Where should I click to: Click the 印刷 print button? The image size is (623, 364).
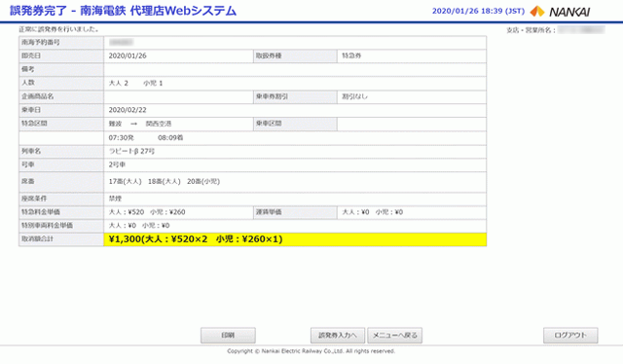(228, 336)
